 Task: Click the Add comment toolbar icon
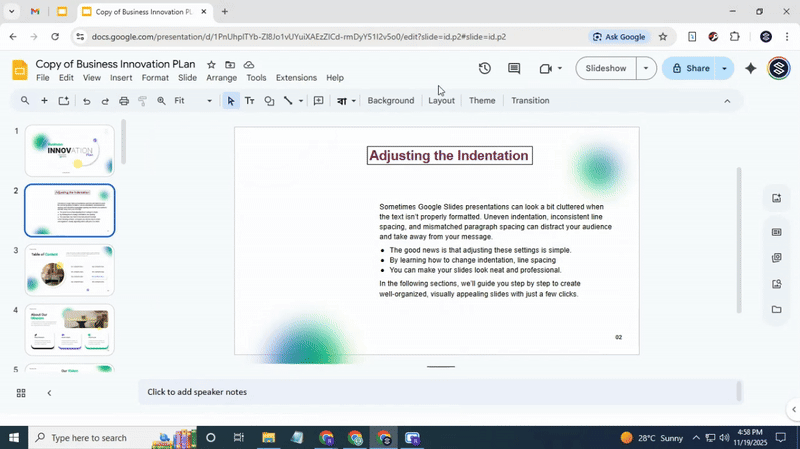(318, 101)
